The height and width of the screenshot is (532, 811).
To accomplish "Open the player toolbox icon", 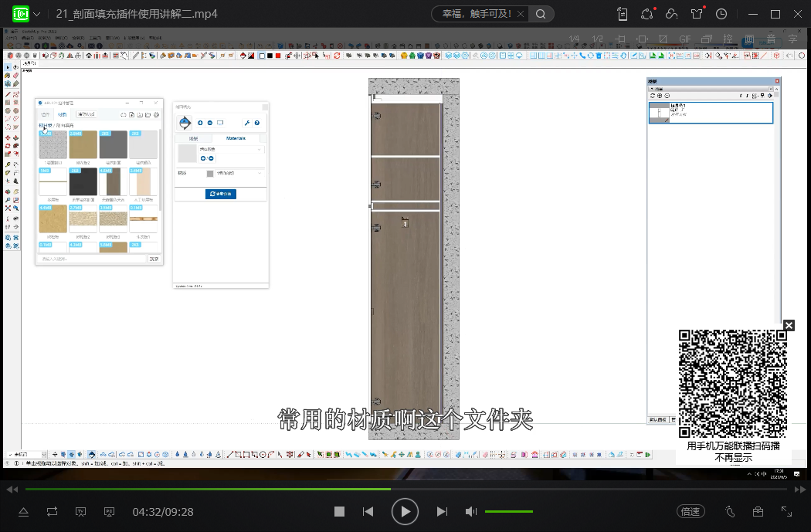I will point(758,511).
